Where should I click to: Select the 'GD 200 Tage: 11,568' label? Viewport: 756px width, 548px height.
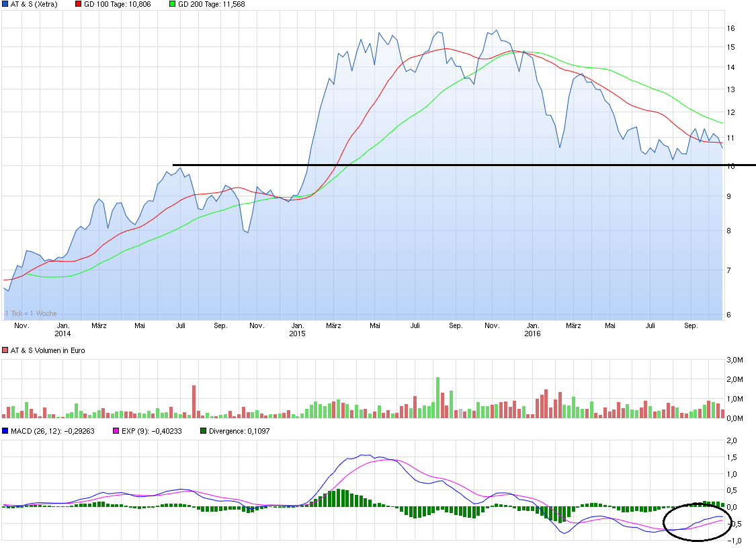pos(211,4)
